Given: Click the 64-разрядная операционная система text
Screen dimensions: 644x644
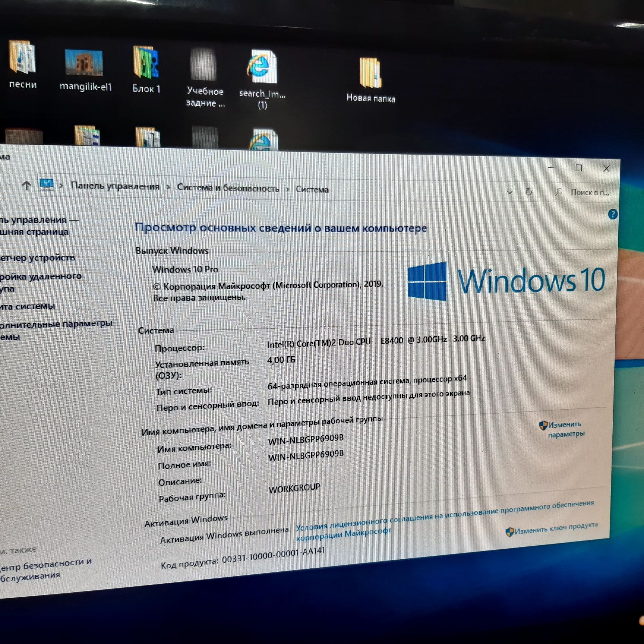Looking at the screenshot, I should 367,382.
